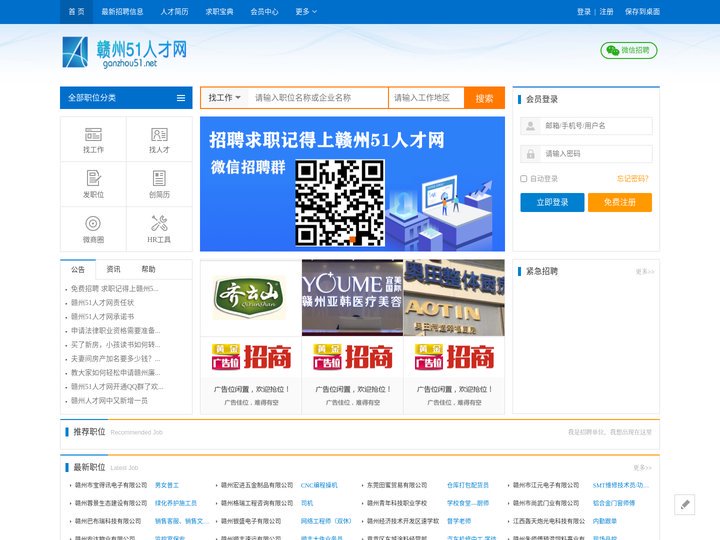This screenshot has width=720, height=540.
Task: Open announcement 夫妻间房产加名要多少钱?
Action: tap(115, 359)
